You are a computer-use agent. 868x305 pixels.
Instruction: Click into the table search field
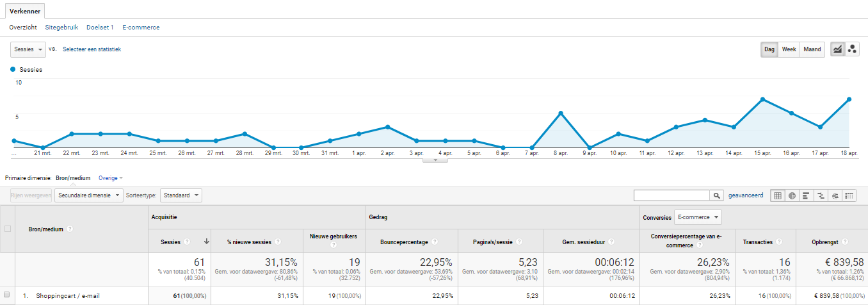671,195
